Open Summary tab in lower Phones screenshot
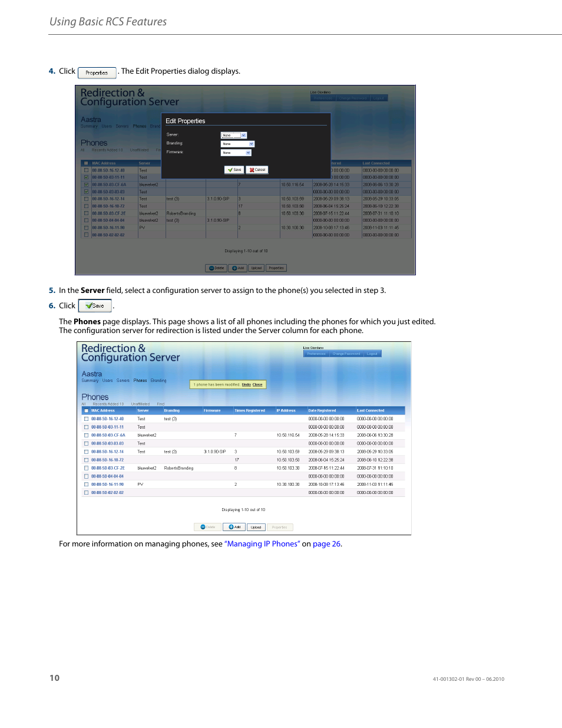Image resolution: width=562 pixels, height=728 pixels. 90,380
